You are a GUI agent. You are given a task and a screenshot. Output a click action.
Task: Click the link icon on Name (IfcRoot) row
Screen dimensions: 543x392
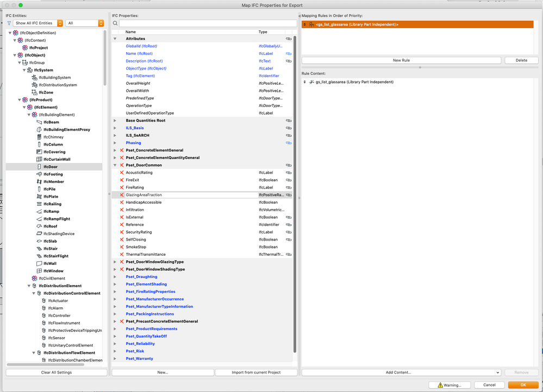289,54
